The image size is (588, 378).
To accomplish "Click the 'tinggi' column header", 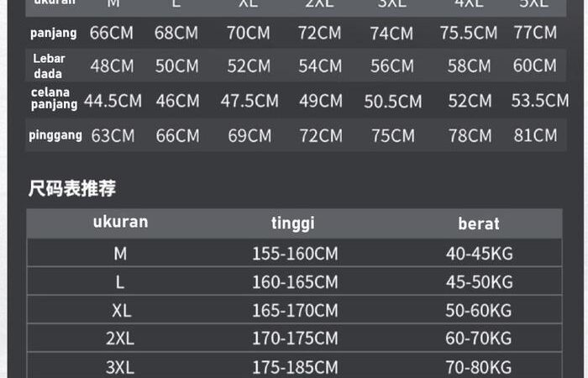I will (292, 223).
